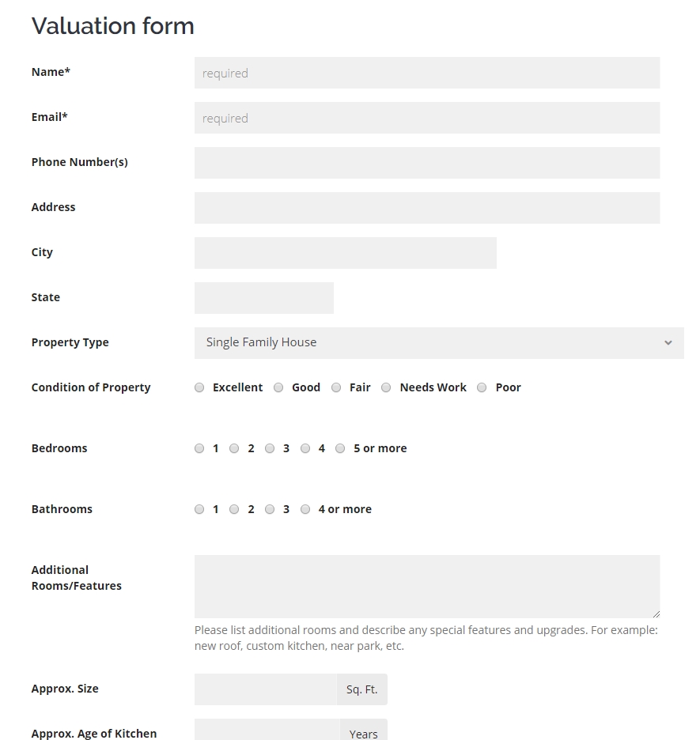Select 2 bathrooms radio button
Screen dimensions: 700x740
tap(234, 509)
